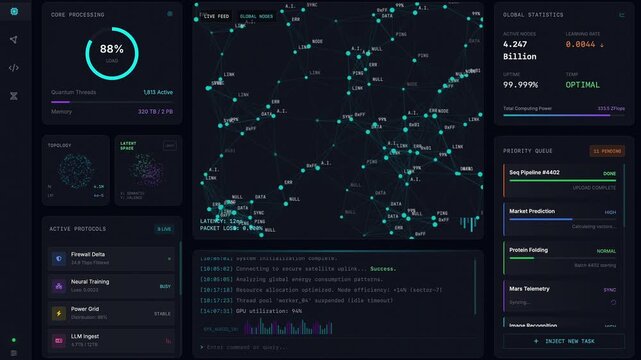Click the Protein Folding progress bar
The image size is (641, 360).
[563, 258]
